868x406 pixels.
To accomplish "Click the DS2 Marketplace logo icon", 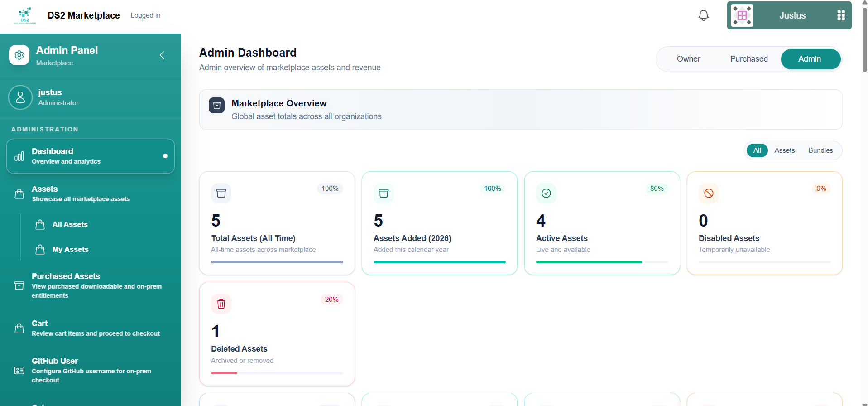I will coord(25,15).
